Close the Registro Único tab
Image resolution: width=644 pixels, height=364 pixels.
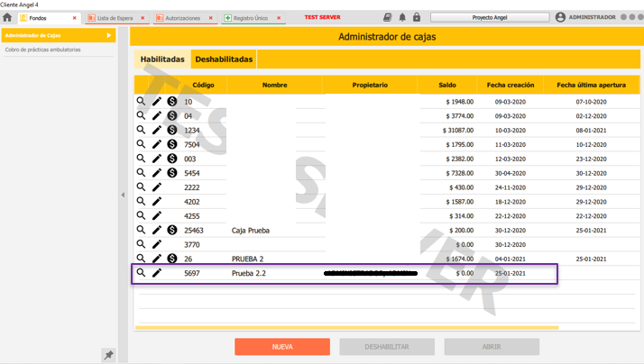click(x=279, y=18)
